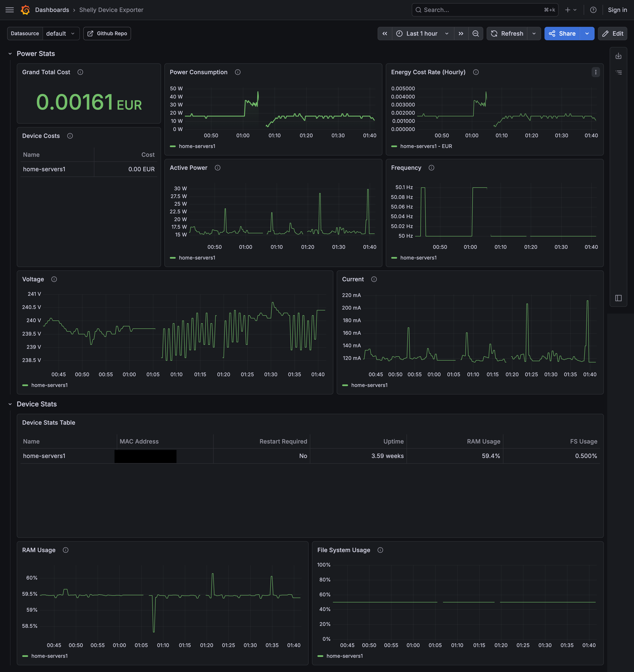Open the Last 1 hour time picker

click(423, 34)
